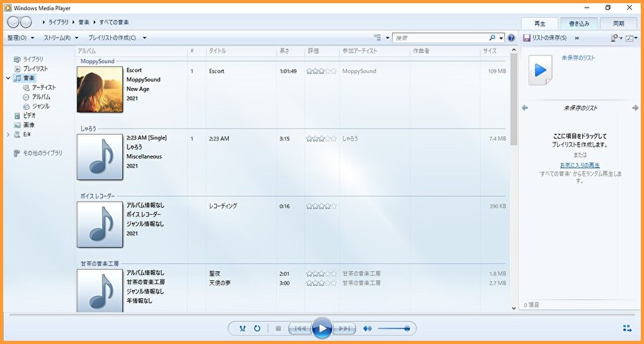Click 音楽 in the breadcrumb
Screen dimensions: 644x344
[84, 22]
